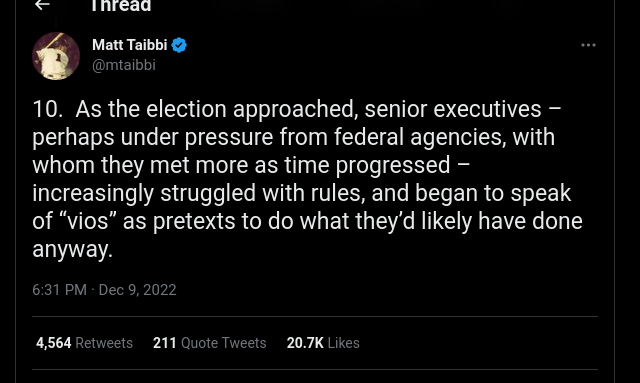The width and height of the screenshot is (640, 383).
Task: Click the tweet's opening line numbered 10
Action: (297, 109)
